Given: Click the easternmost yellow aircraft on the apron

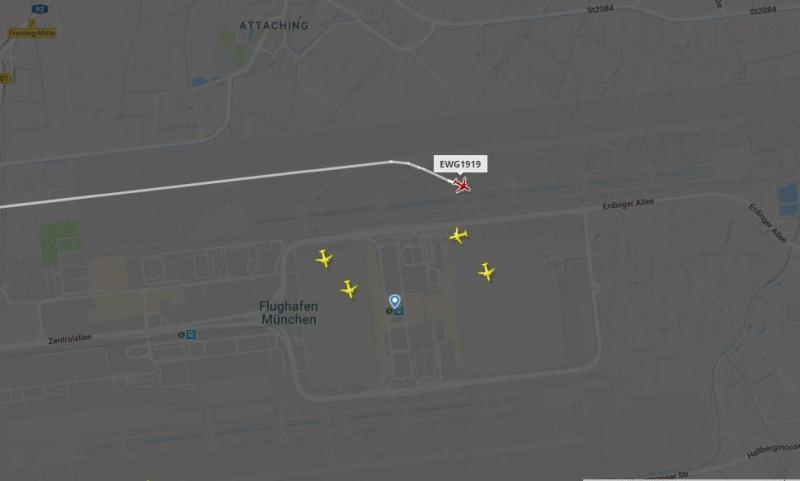Looking at the screenshot, I should pyautogui.click(x=487, y=272).
